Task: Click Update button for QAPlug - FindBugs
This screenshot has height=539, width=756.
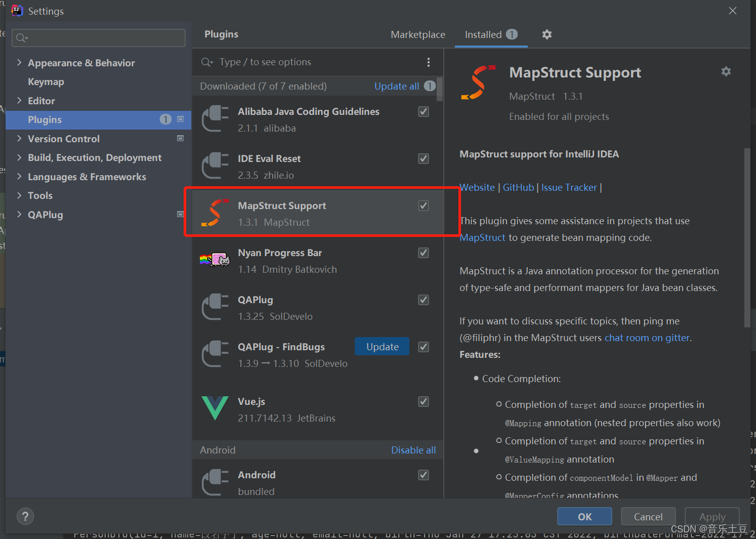Action: [x=382, y=346]
